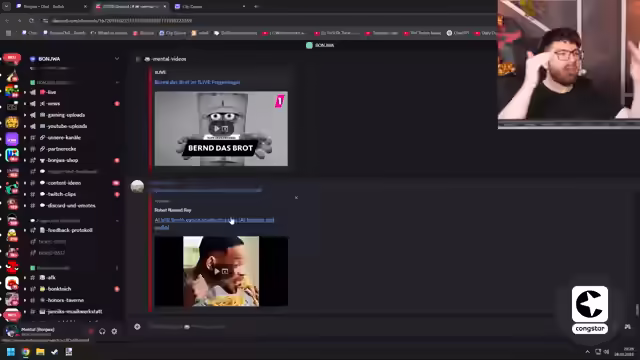The image size is (640, 360).
Task: Open the Bernd das Brot ZLIVE link
Action: tap(197, 82)
